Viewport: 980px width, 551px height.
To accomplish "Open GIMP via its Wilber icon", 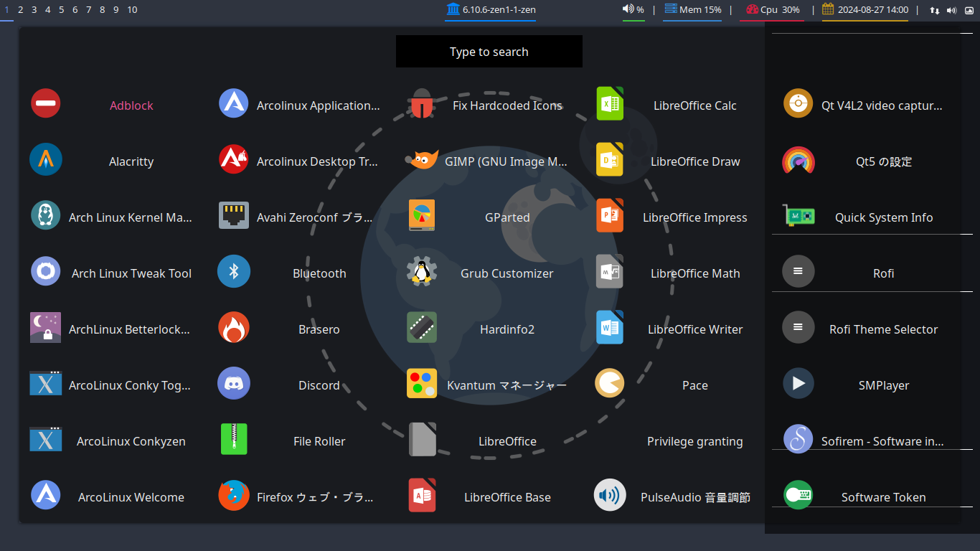I will 422,159.
